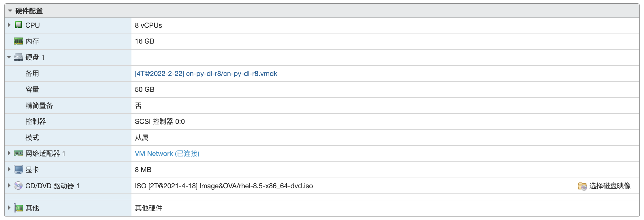Click the folder icon for disk image selection
This screenshot has width=644, height=220.
coord(582,186)
